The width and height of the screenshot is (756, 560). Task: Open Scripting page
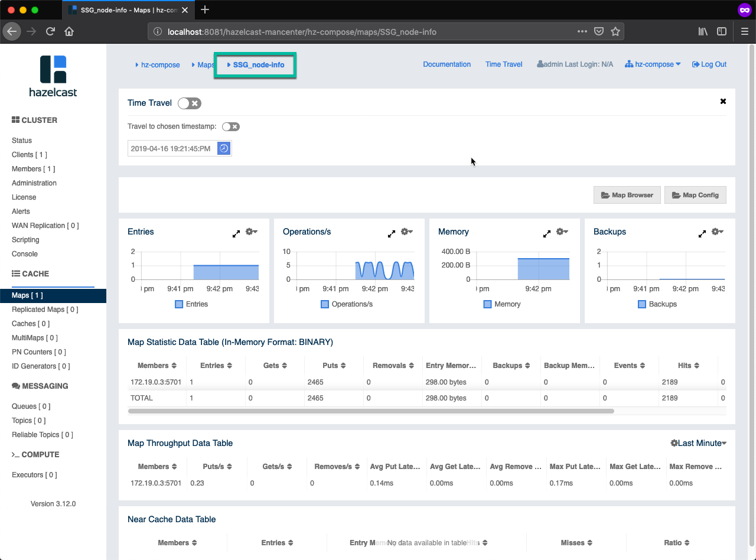(x=25, y=240)
